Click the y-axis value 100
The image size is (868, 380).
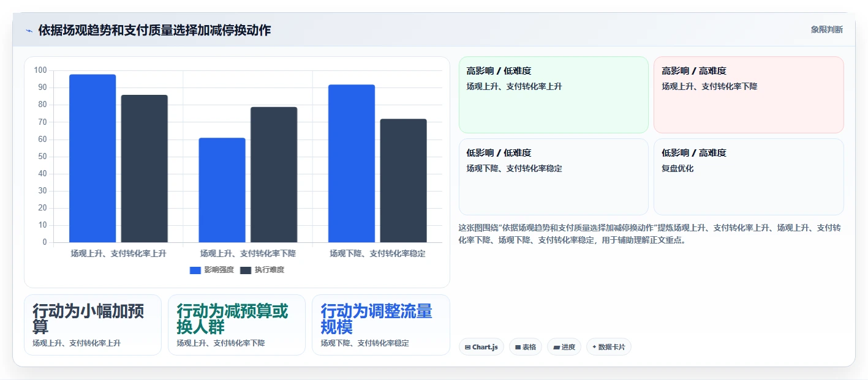[x=40, y=70]
